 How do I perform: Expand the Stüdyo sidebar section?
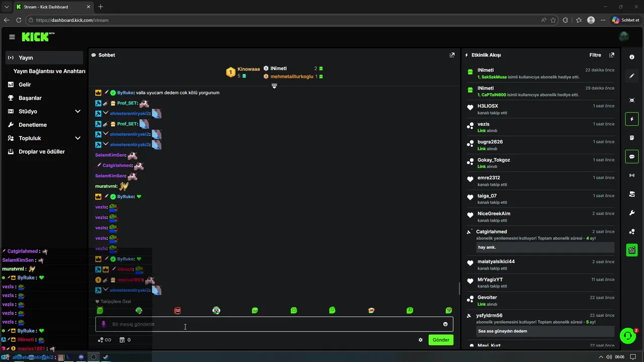point(77,111)
